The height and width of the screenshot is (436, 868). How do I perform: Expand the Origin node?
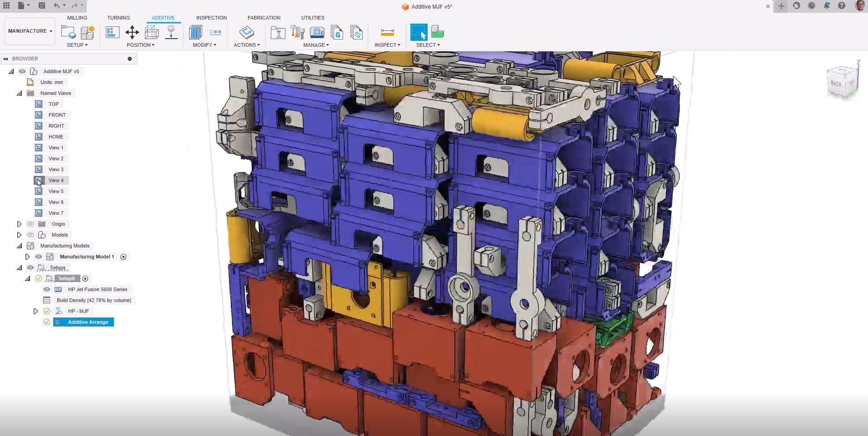[19, 224]
